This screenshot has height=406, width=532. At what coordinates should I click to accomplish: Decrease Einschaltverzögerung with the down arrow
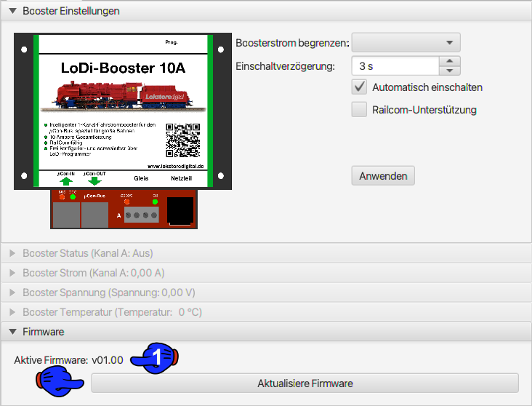(450, 71)
